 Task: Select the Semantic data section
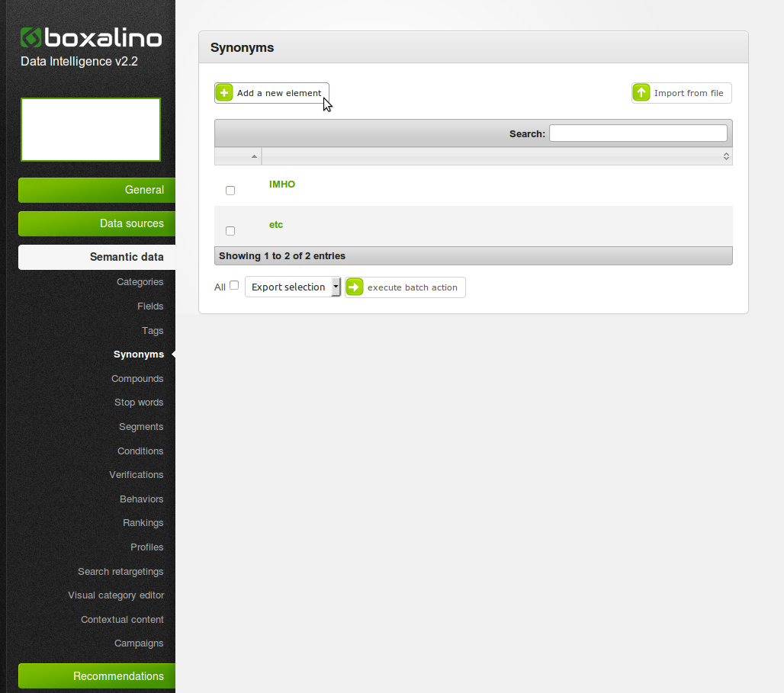[97, 257]
